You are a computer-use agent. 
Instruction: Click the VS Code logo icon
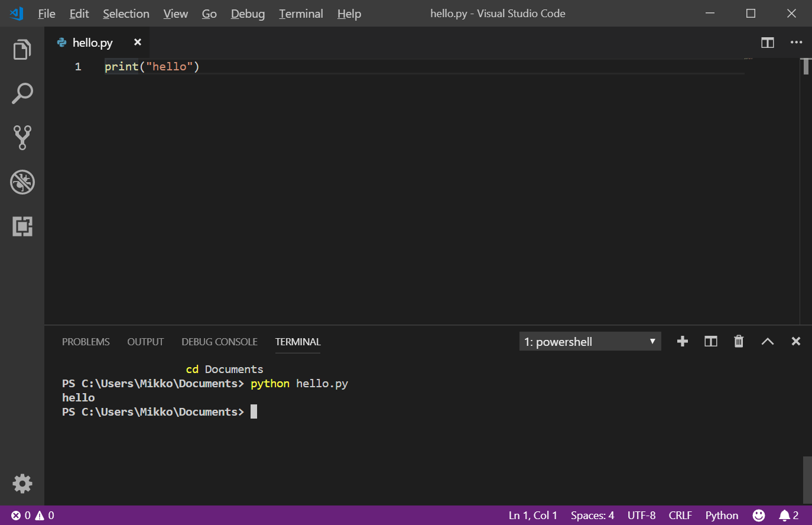coord(17,13)
